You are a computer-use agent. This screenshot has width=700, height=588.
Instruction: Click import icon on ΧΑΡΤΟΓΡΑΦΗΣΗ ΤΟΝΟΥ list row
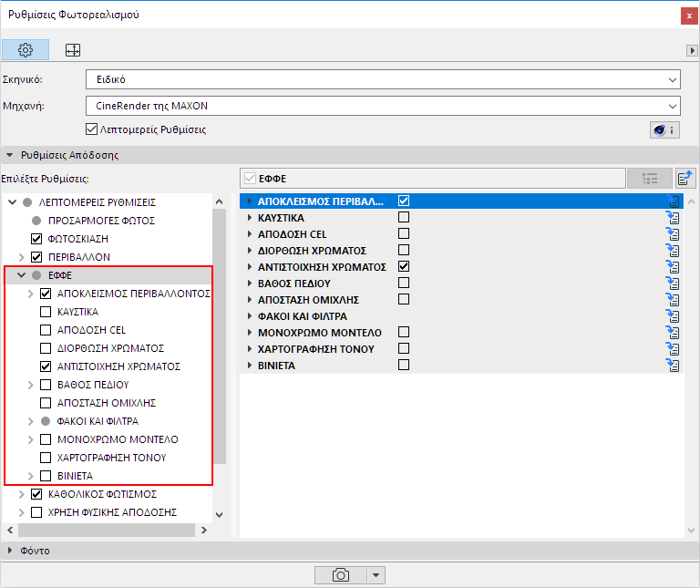pos(673,348)
